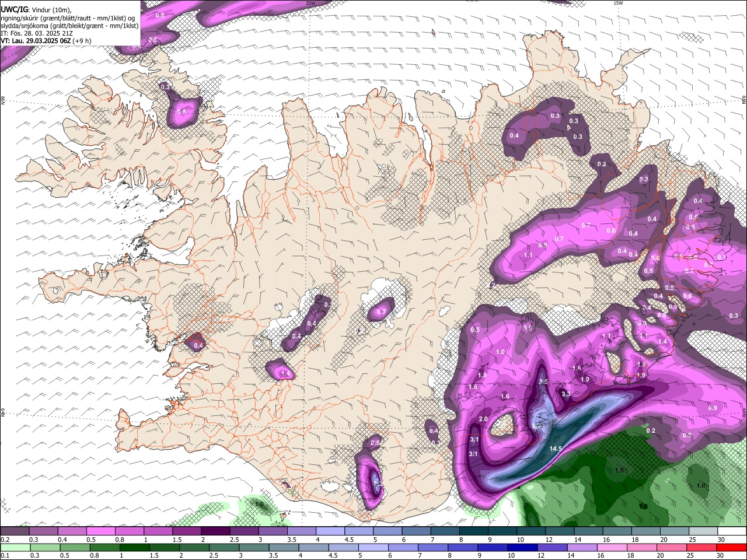This screenshot has width=747, height=560.
Task: Click the 20W longitude label
Action: pos(310,3)
